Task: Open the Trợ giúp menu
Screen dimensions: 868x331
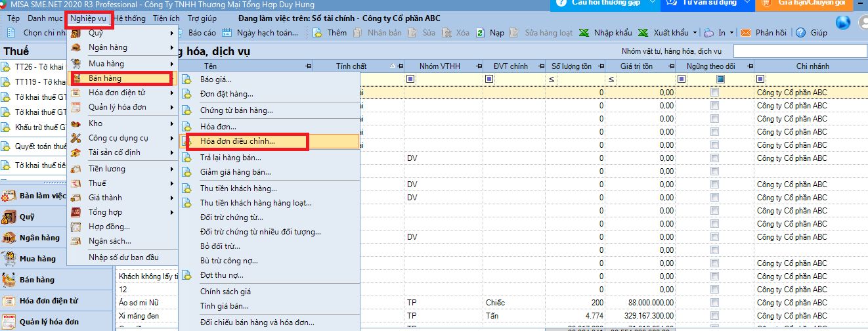Action: point(202,19)
